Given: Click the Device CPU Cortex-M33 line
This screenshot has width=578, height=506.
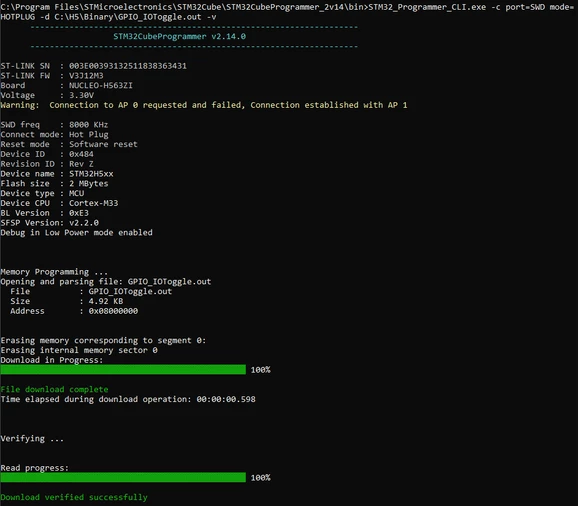Looking at the screenshot, I should [59, 203].
